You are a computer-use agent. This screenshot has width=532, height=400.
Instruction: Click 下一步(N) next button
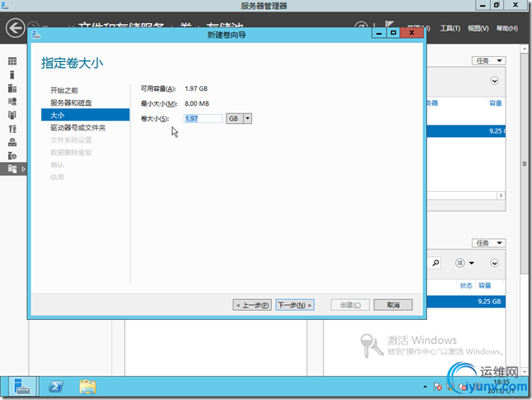click(x=295, y=305)
